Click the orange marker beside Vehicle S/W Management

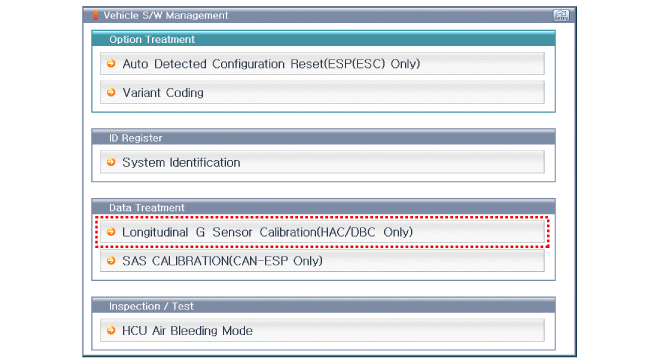(x=96, y=16)
